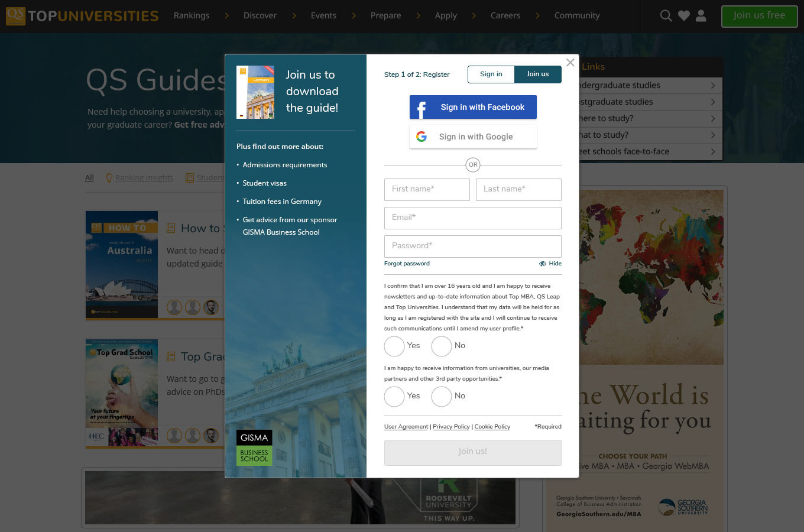Expand the chevron after Discover

pyautogui.click(x=294, y=16)
